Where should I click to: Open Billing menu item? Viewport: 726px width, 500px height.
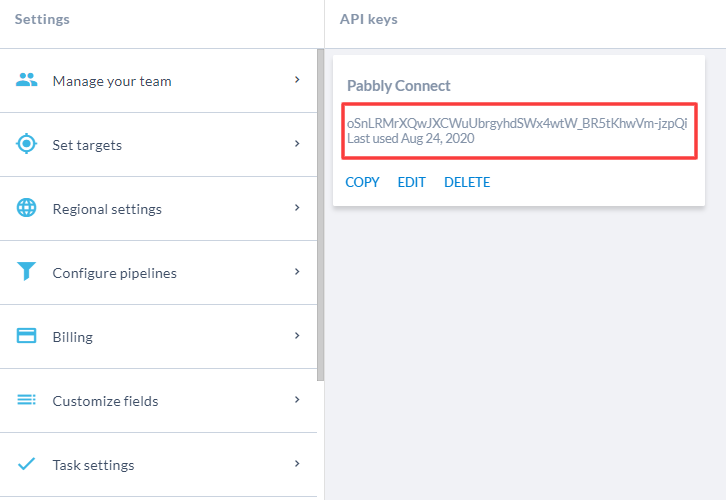coord(158,337)
